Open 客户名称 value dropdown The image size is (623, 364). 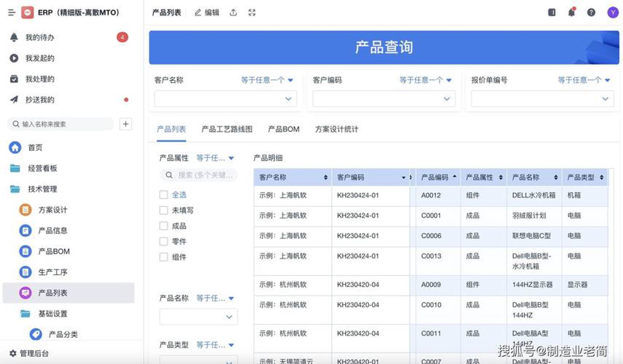click(x=226, y=99)
